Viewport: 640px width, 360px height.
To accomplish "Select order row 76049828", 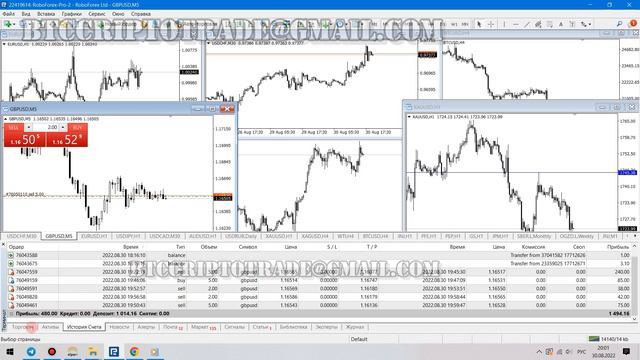I will (x=319, y=297).
